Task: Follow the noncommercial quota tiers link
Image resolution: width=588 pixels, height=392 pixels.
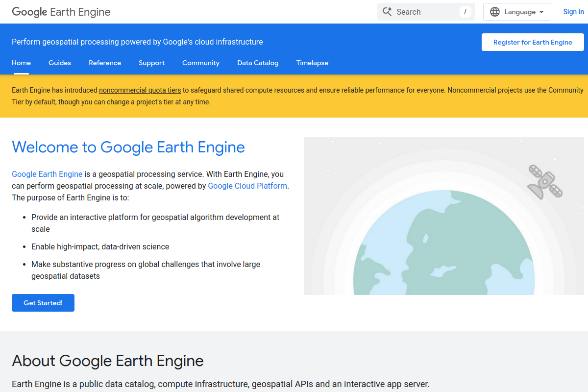Action: pos(140,90)
